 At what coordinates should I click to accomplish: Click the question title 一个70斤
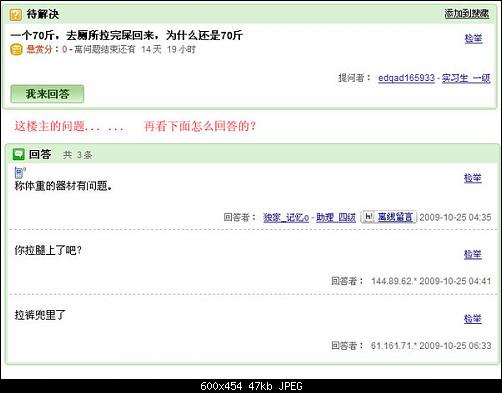click(x=127, y=35)
